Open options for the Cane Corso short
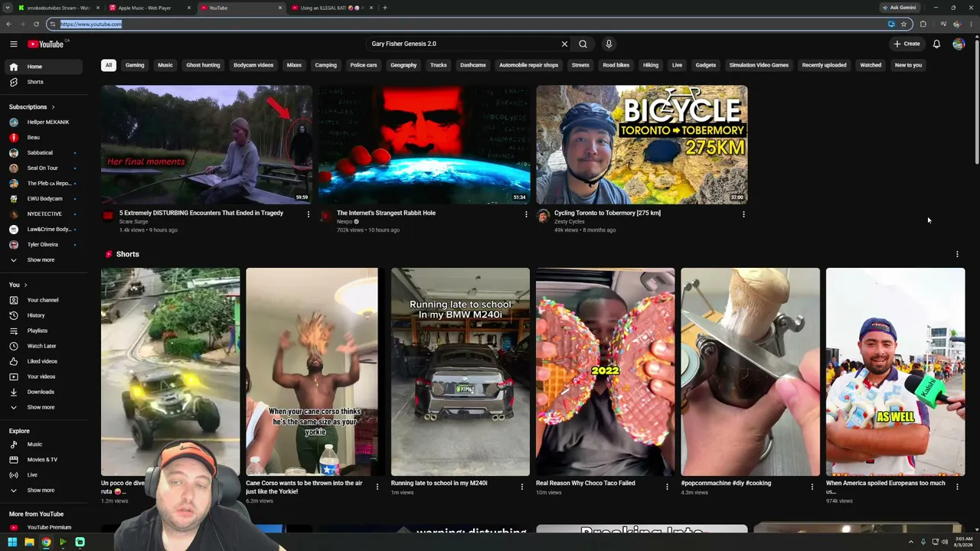The height and width of the screenshot is (551, 980). (377, 487)
